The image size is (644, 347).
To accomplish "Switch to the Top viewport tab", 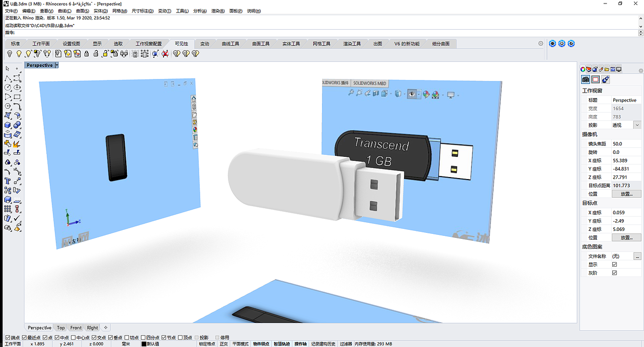I will click(60, 328).
